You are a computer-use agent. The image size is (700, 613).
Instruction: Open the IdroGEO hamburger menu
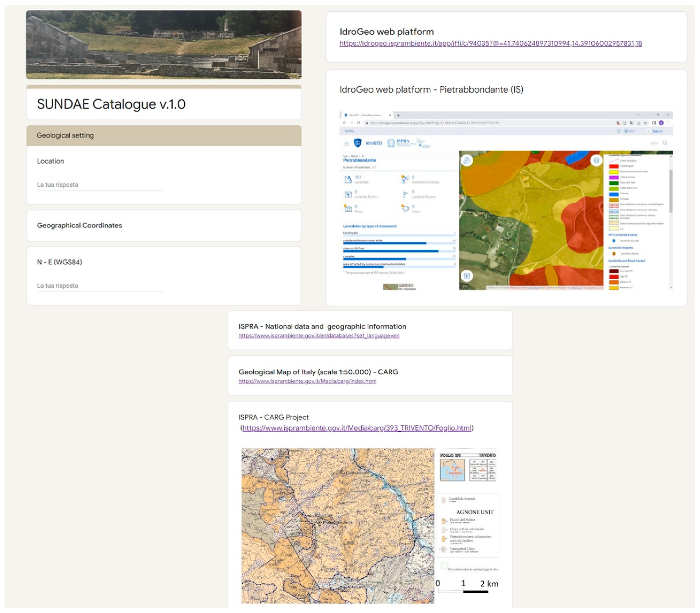[346, 143]
